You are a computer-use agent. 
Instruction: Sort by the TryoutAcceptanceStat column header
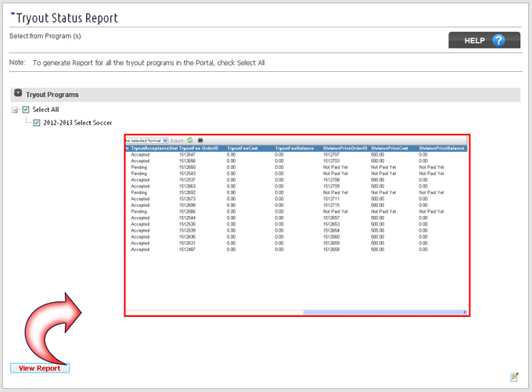(x=154, y=149)
